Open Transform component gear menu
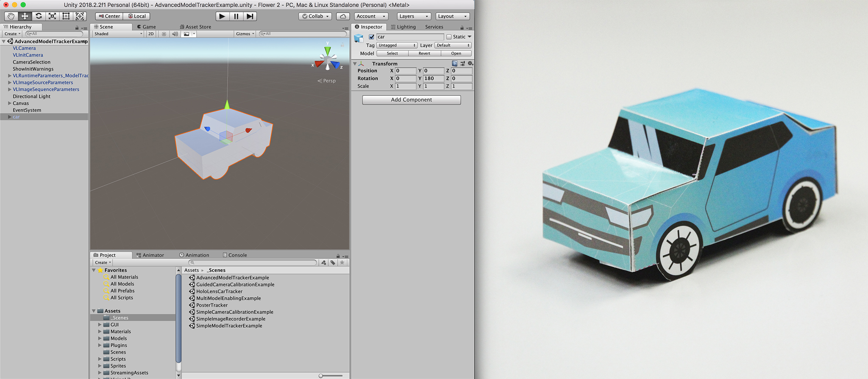868x379 pixels. click(x=470, y=64)
